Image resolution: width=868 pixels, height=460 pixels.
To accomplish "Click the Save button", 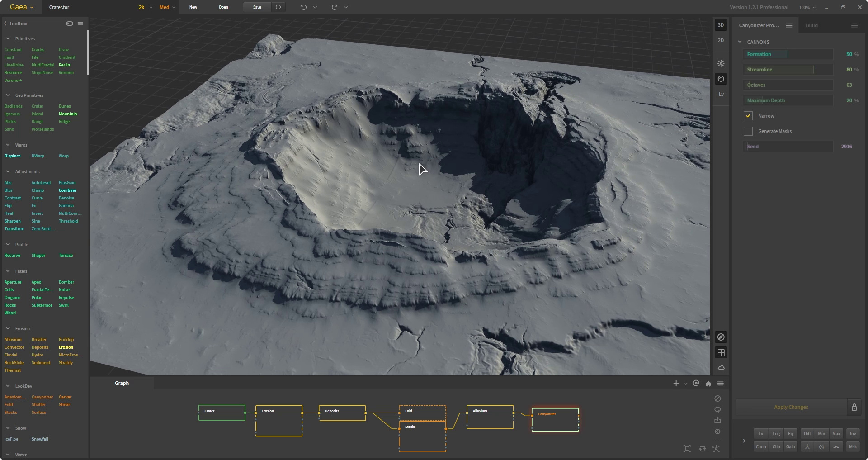I will (257, 7).
